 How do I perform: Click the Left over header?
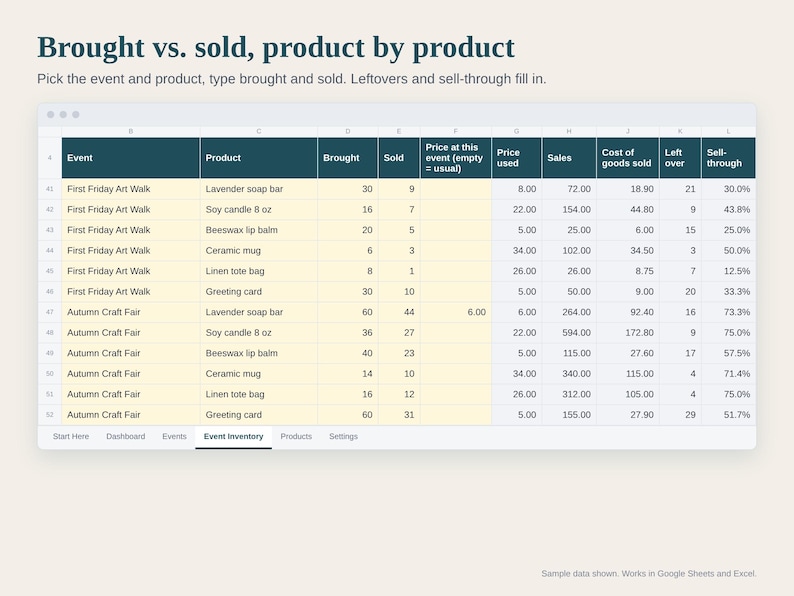pyautogui.click(x=680, y=158)
